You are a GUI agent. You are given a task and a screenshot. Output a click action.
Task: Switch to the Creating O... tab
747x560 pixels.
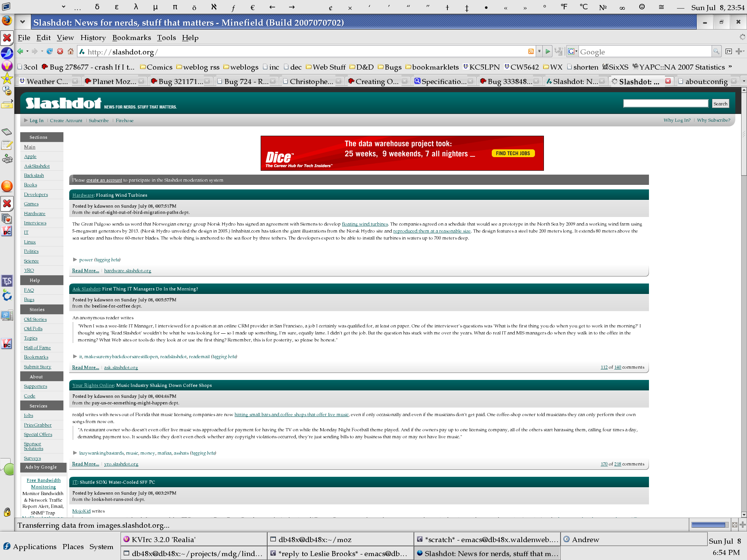pyautogui.click(x=377, y=81)
